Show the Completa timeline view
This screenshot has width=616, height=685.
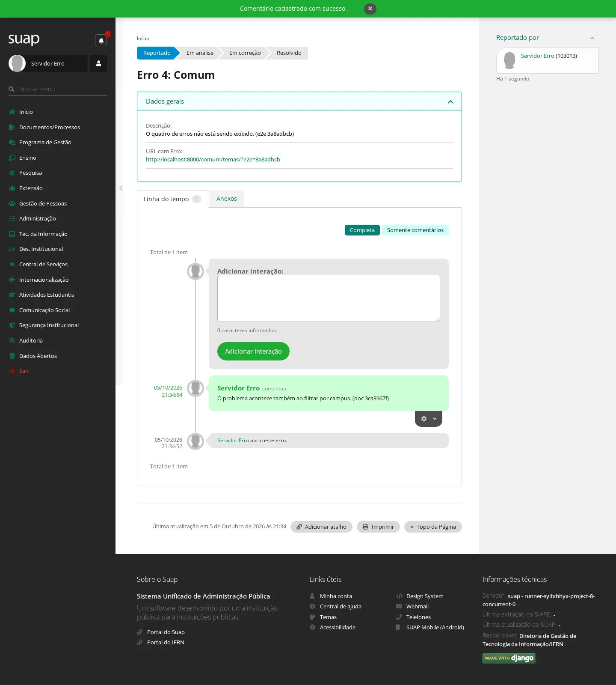click(362, 230)
